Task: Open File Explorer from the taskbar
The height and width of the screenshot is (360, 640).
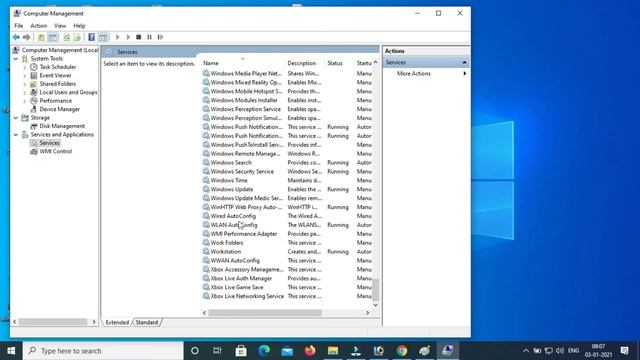Action: click(x=333, y=351)
